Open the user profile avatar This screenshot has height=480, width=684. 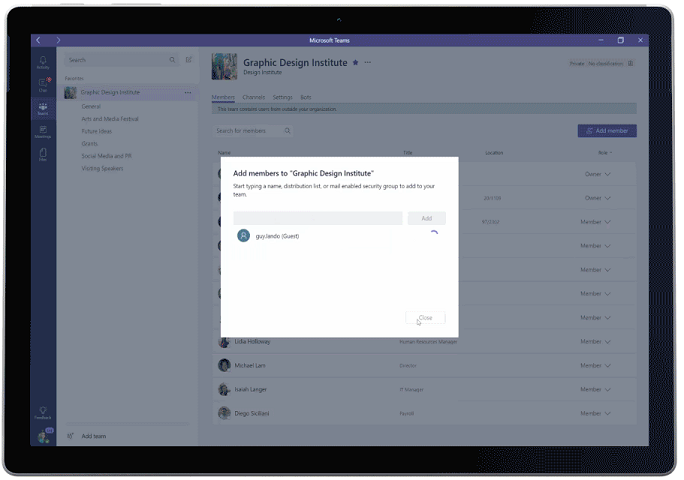tap(44, 436)
